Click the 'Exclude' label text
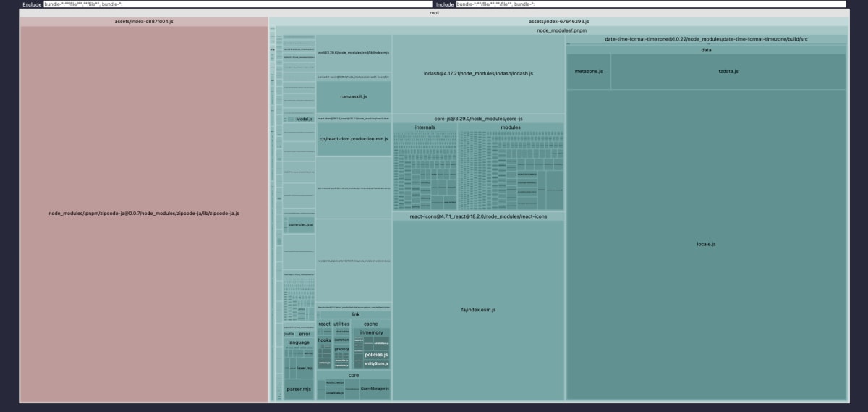The height and width of the screenshot is (412, 868). pos(32,4)
